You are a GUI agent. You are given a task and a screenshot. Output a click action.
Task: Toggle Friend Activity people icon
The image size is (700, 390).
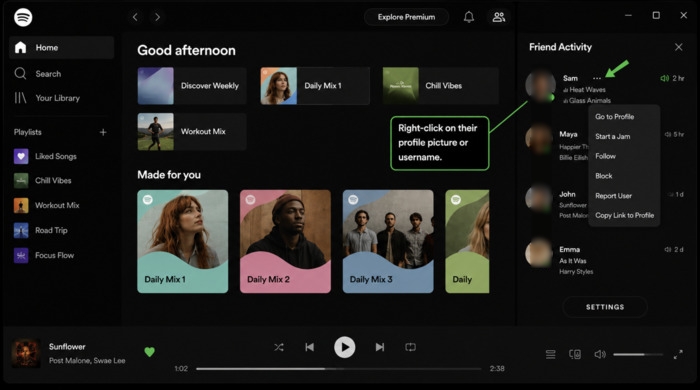[499, 17]
